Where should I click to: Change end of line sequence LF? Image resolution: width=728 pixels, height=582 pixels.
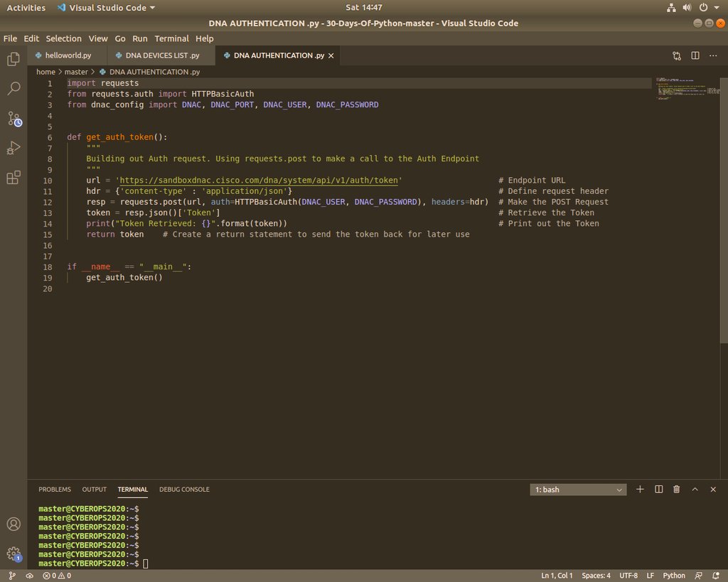650,576
